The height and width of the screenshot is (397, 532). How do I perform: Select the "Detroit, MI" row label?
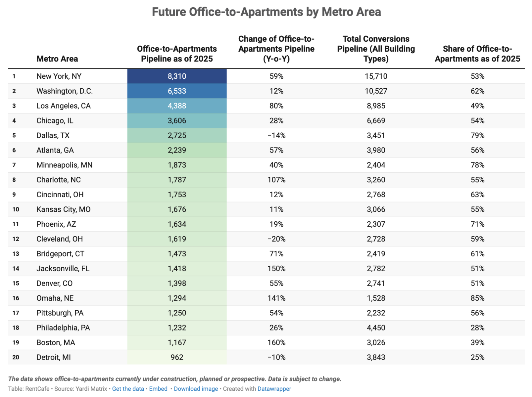pos(54,357)
